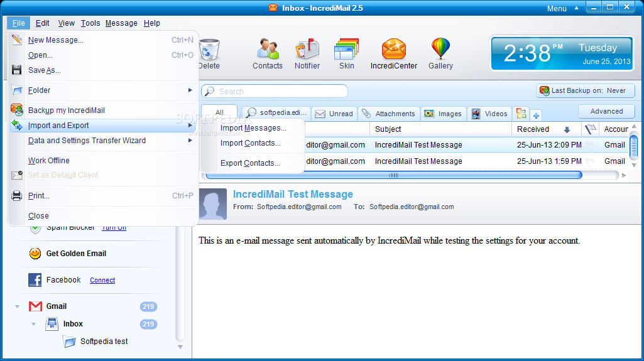Open the Tools menu
Screen dimensions: 644x361
pyautogui.click(x=90, y=23)
